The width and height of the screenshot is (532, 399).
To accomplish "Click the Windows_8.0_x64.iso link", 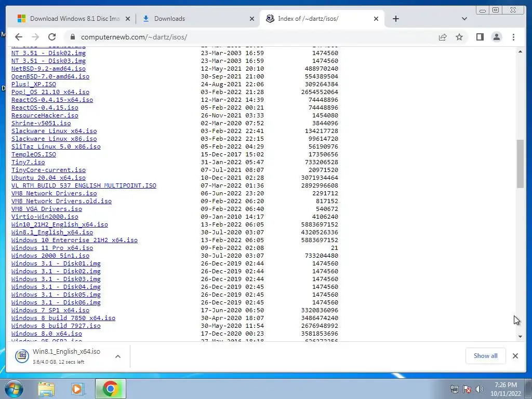I will (46, 334).
